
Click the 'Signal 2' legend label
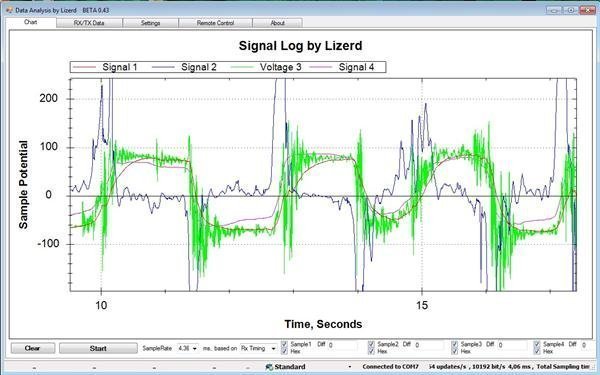[x=199, y=67]
